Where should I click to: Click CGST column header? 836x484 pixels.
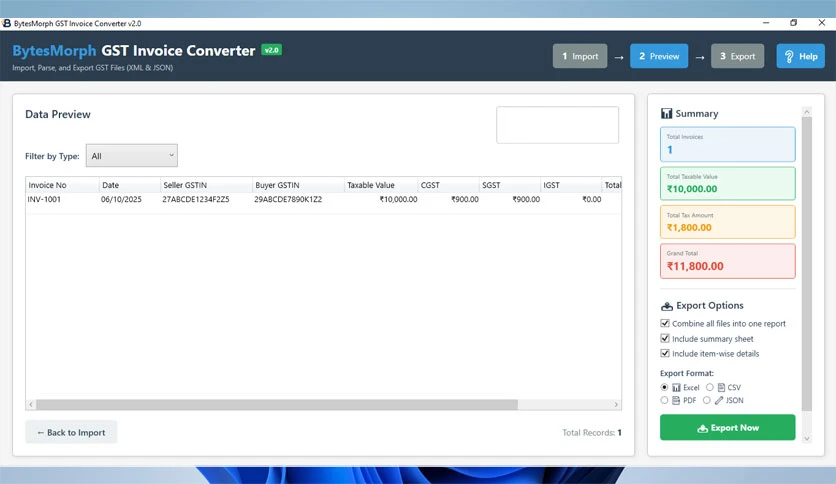448,185
